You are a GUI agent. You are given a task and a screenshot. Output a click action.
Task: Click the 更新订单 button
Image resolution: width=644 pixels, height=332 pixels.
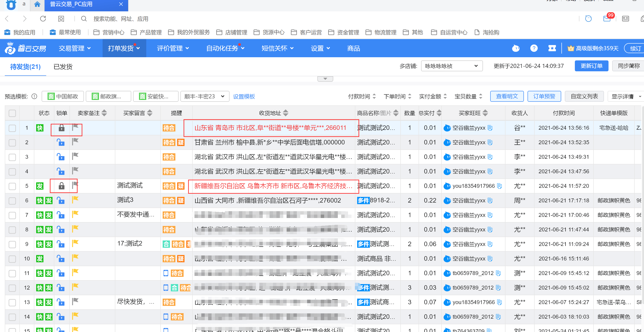(x=591, y=66)
